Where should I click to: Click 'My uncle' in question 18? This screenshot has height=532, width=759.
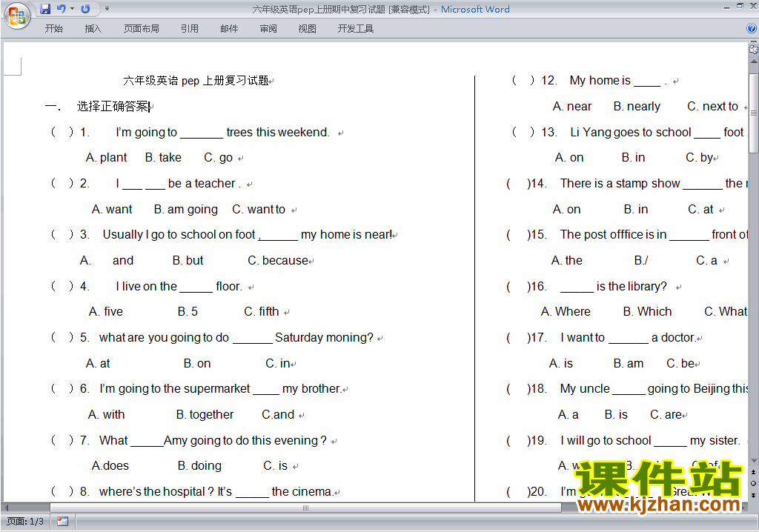pyautogui.click(x=585, y=389)
